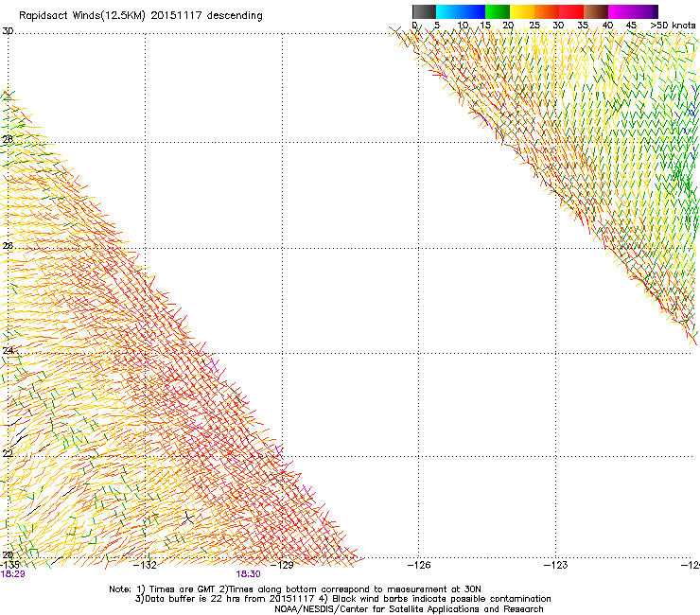The image size is (700, 615).
Task: Click the 'NOAA/NESDIS/Center for Satellite Applications and Research' credit
Action: tap(409, 609)
